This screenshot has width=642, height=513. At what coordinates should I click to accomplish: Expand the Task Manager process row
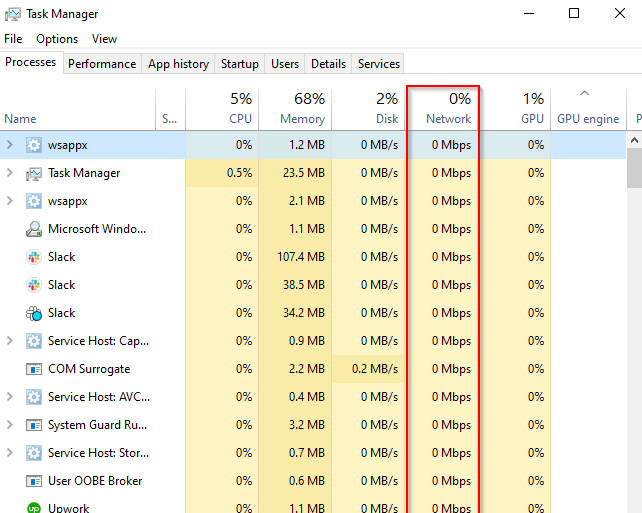click(x=10, y=173)
